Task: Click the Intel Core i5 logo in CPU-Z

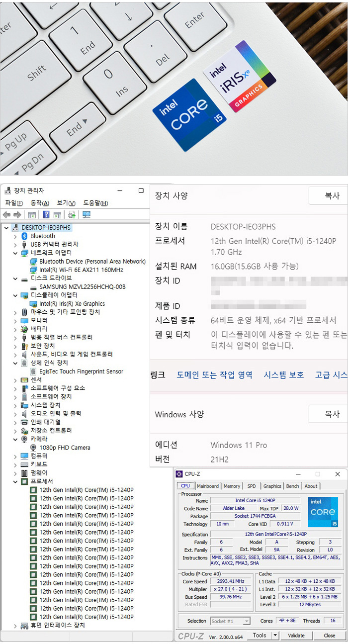Action: pos(323,512)
